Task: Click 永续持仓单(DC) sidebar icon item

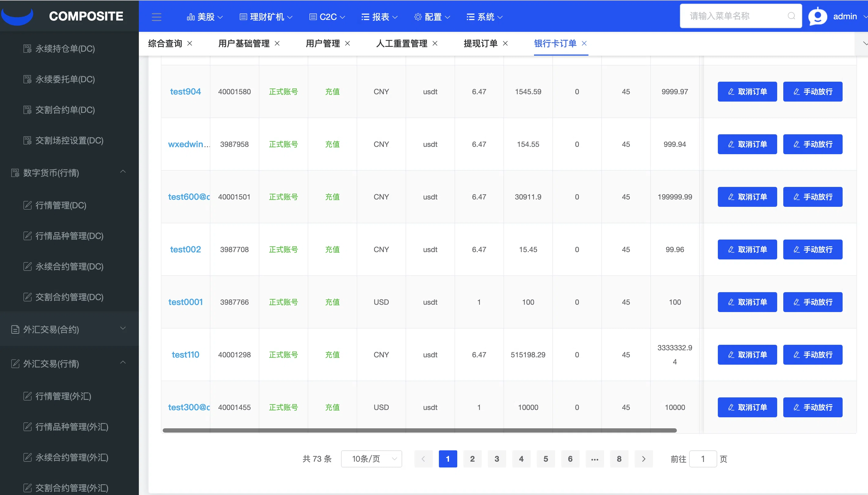Action: (27, 49)
